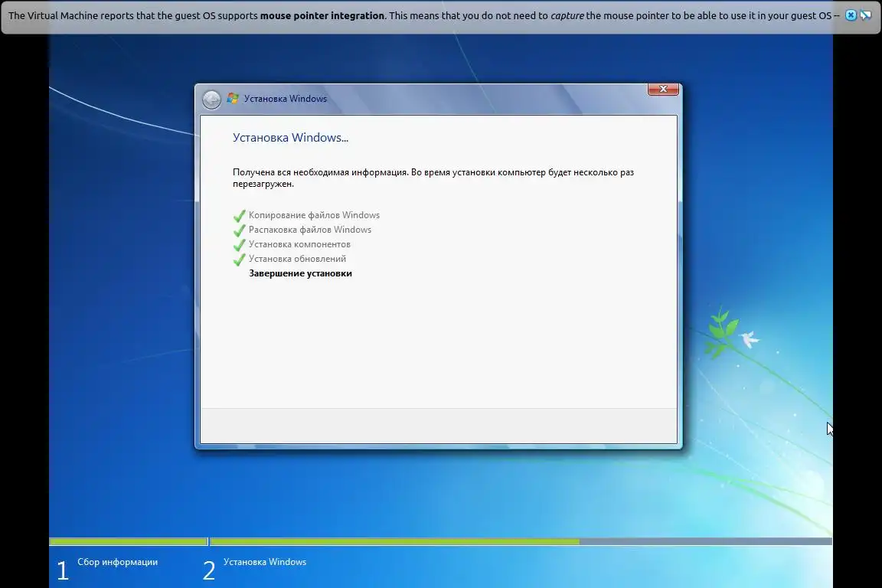Select the text Копирование файлов Windows
The width and height of the screenshot is (882, 588).
(x=314, y=215)
